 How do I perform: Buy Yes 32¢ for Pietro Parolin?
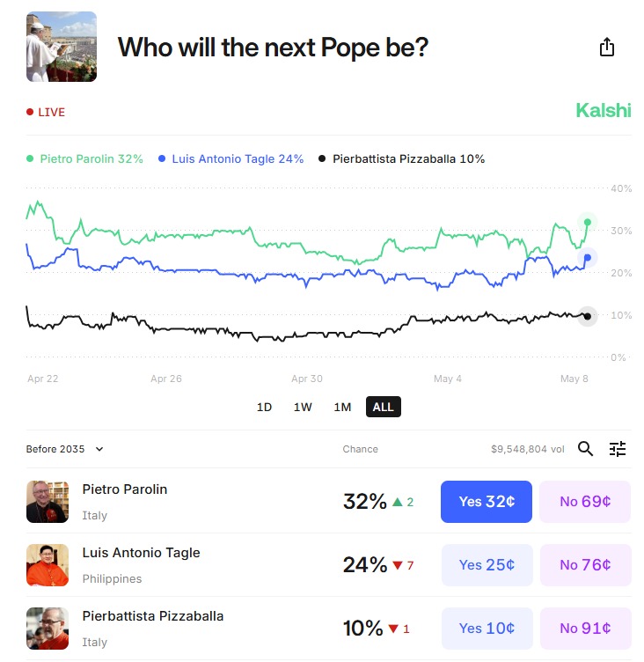pyautogui.click(x=487, y=502)
